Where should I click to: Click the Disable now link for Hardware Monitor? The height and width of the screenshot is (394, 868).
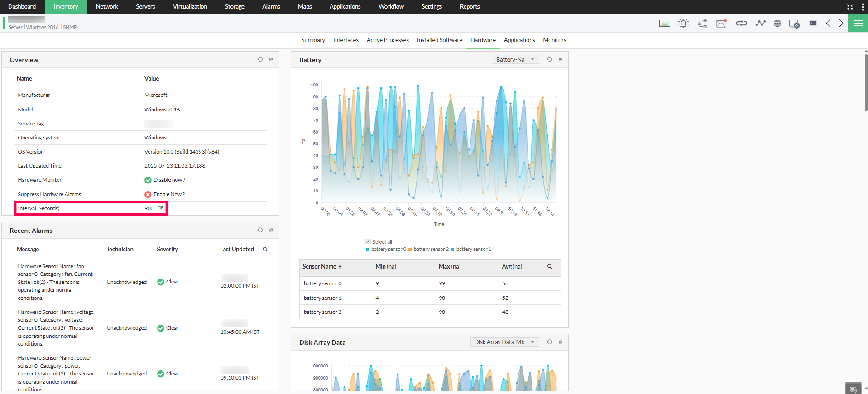point(169,180)
